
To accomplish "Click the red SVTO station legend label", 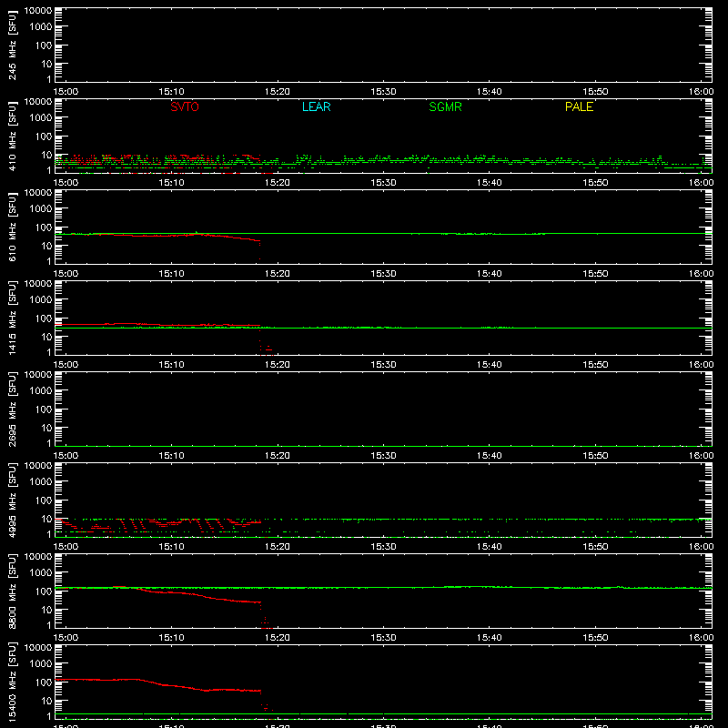I will 185,106.
